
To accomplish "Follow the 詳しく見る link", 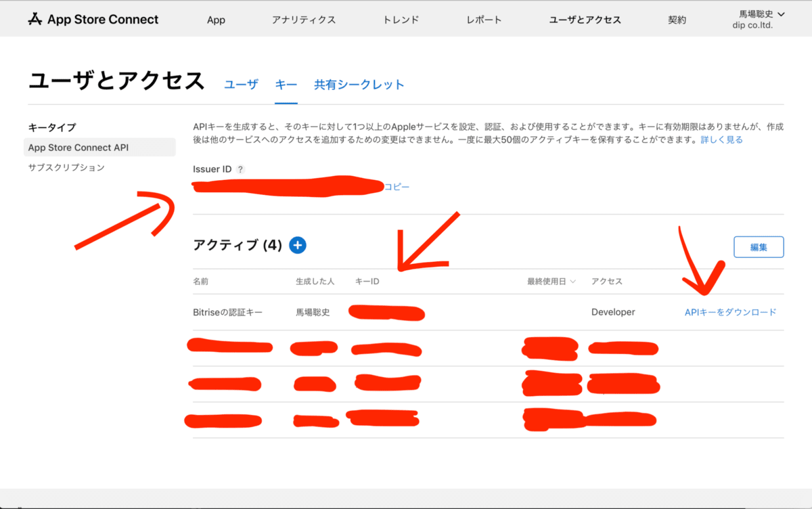I will coord(721,139).
